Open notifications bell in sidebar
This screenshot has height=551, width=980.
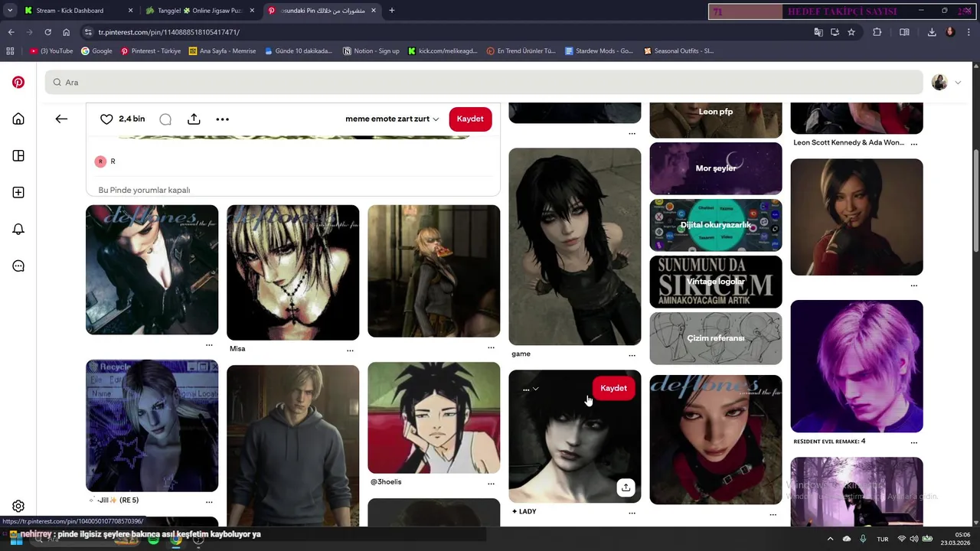pyautogui.click(x=18, y=229)
